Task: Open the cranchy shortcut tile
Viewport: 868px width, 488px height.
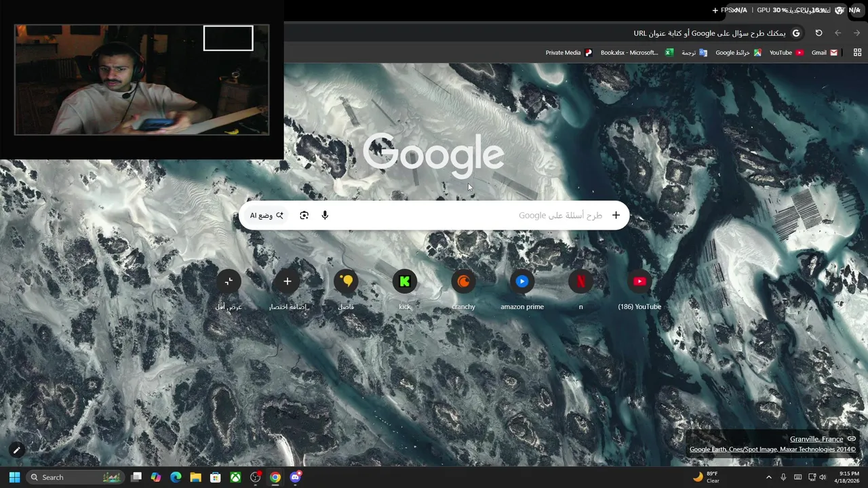Action: pos(463,289)
